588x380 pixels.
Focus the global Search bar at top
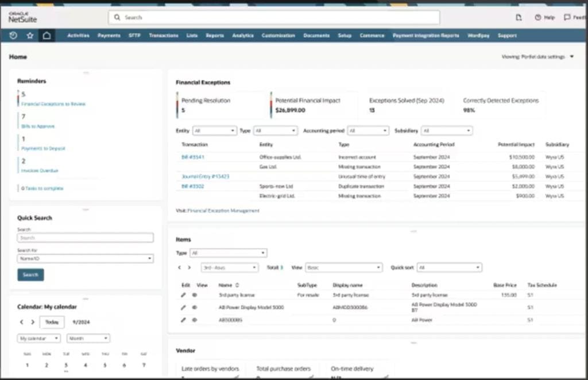(x=274, y=17)
